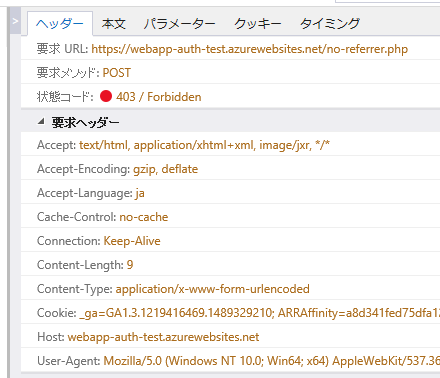Click the request URL no-referrer.php link
This screenshot has width=440, height=378.
coord(249,49)
